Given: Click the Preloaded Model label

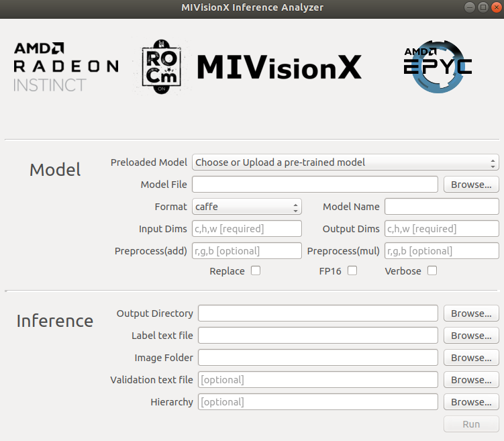Looking at the screenshot, I should 149,162.
